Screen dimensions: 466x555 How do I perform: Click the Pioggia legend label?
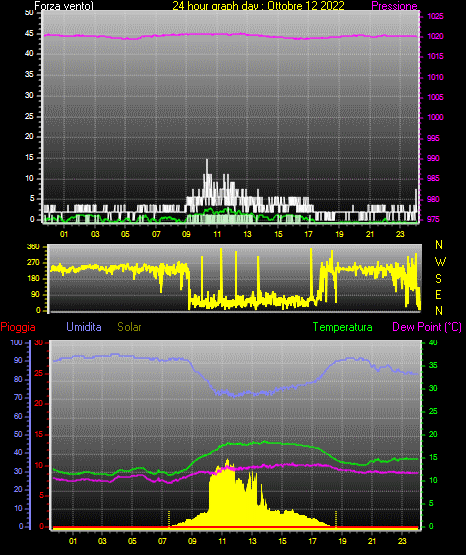pos(18,327)
